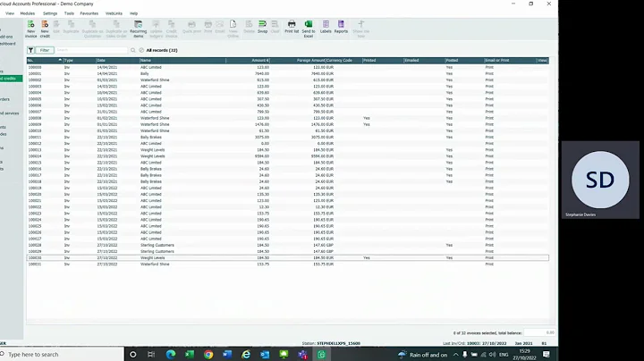Select highlighted invoice row 100030

tap(287, 257)
